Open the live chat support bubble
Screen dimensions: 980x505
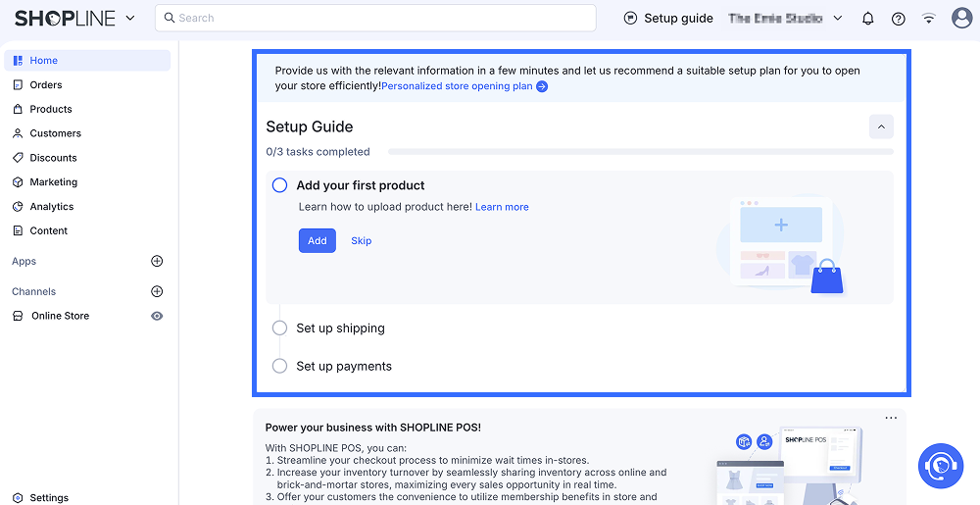click(941, 466)
